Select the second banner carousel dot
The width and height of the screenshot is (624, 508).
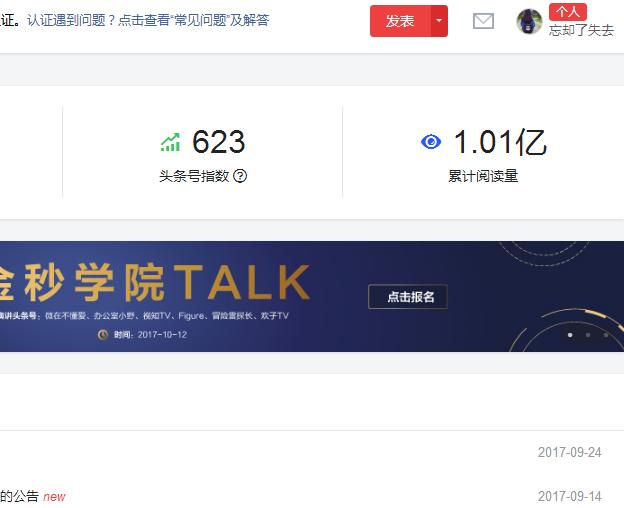click(x=588, y=335)
